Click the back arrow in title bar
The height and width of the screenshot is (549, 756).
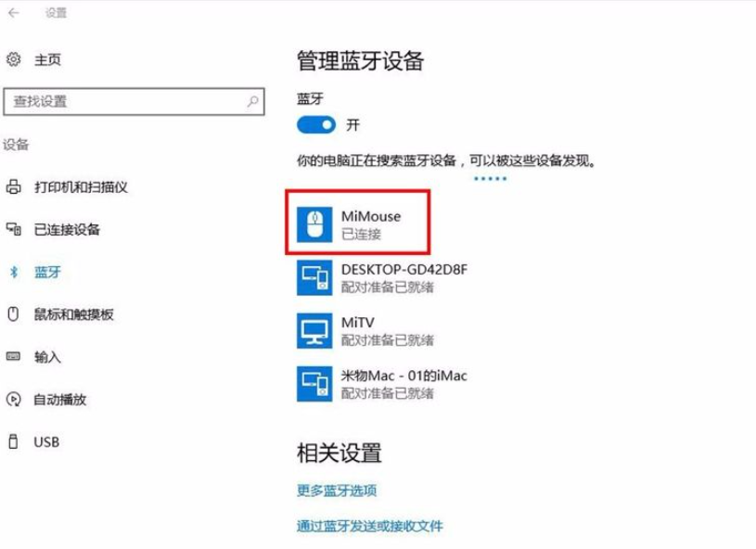tap(14, 14)
